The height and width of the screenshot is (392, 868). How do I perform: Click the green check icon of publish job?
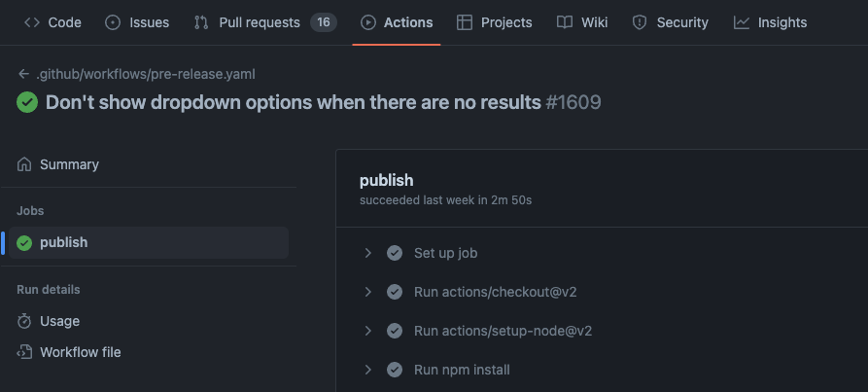coord(24,242)
